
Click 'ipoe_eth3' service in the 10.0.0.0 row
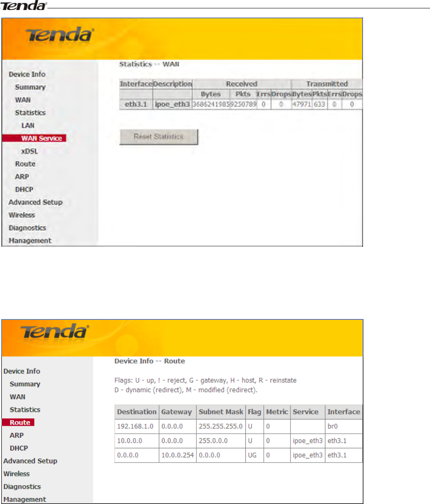tap(308, 441)
